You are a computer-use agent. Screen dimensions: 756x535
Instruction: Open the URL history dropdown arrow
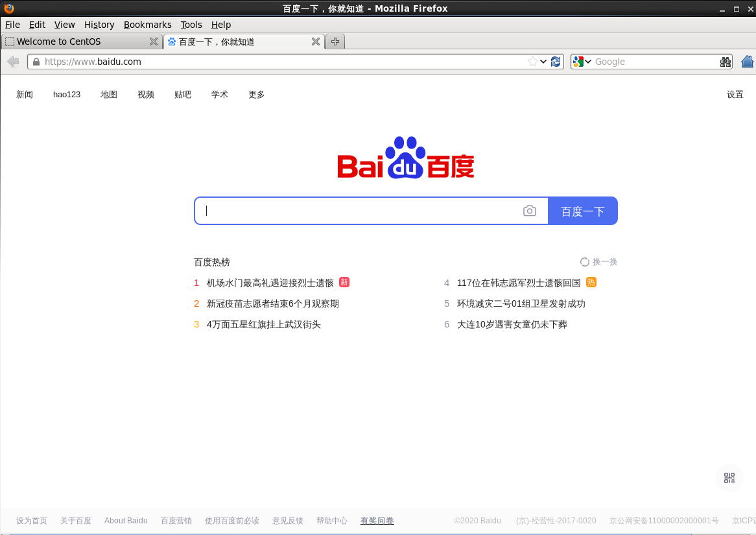tap(543, 62)
